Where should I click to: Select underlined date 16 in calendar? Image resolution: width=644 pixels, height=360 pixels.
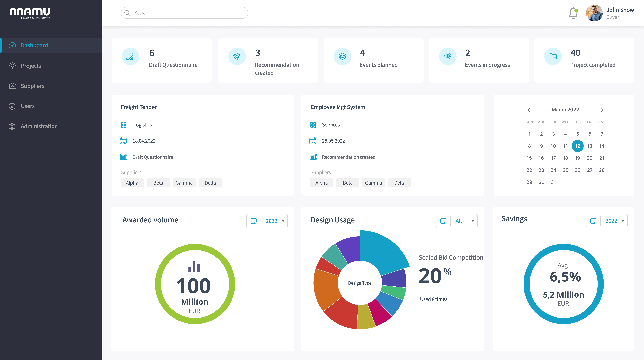pyautogui.click(x=541, y=158)
